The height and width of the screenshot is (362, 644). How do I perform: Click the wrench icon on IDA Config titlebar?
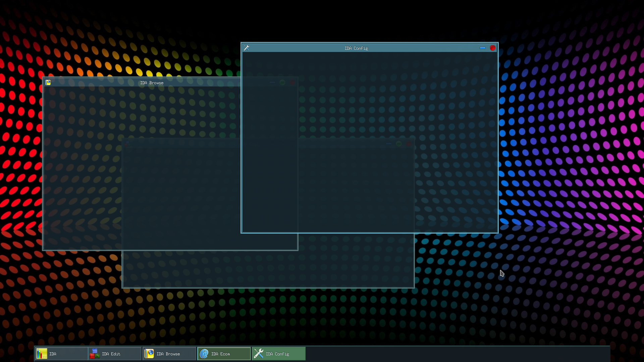247,48
